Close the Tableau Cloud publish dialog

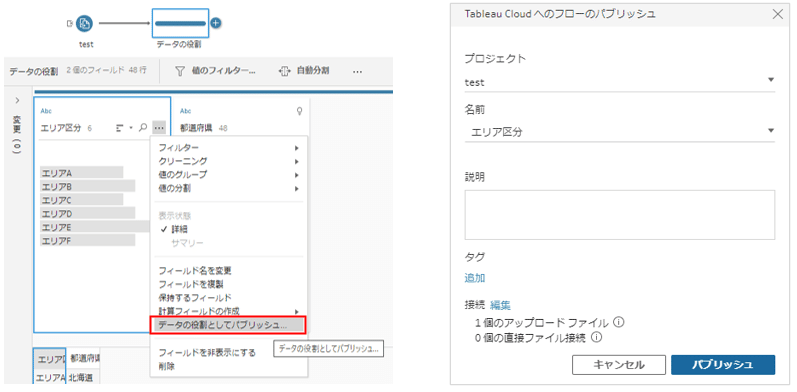pos(778,14)
